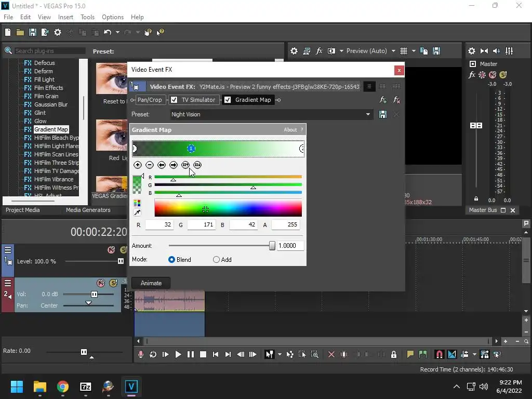Select the Pan/Crop button in FX chain

[x=150, y=100]
